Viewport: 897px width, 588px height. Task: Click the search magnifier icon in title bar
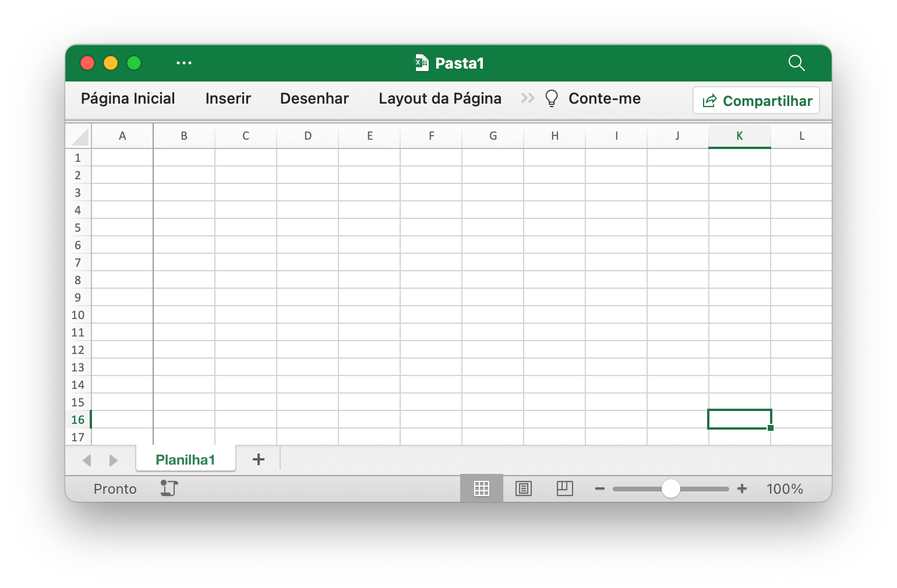point(796,63)
